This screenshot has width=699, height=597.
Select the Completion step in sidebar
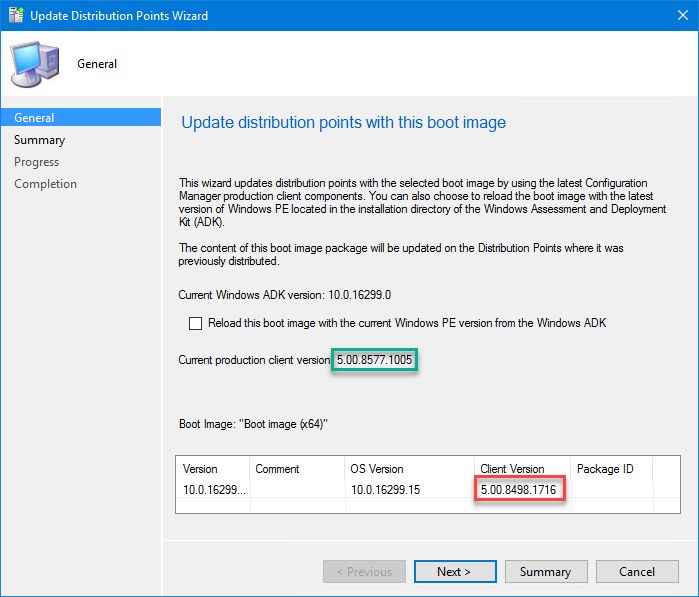pyautogui.click(x=45, y=184)
